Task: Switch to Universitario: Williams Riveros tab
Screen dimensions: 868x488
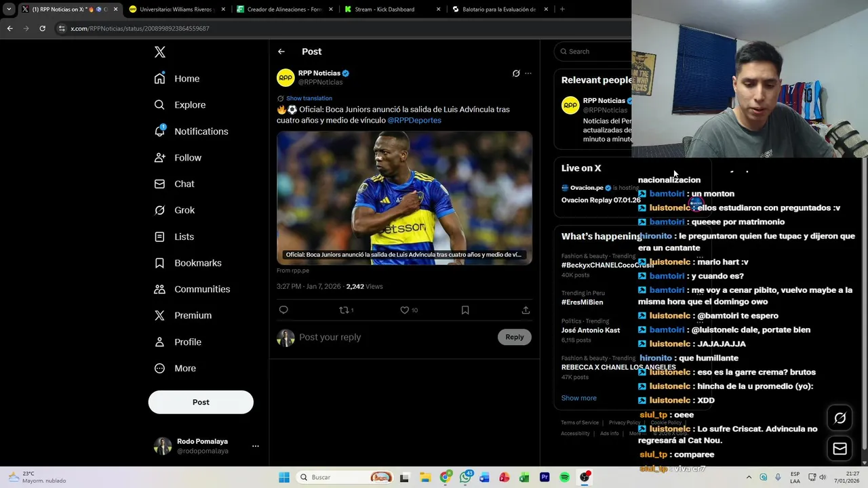Action: pyautogui.click(x=176, y=9)
